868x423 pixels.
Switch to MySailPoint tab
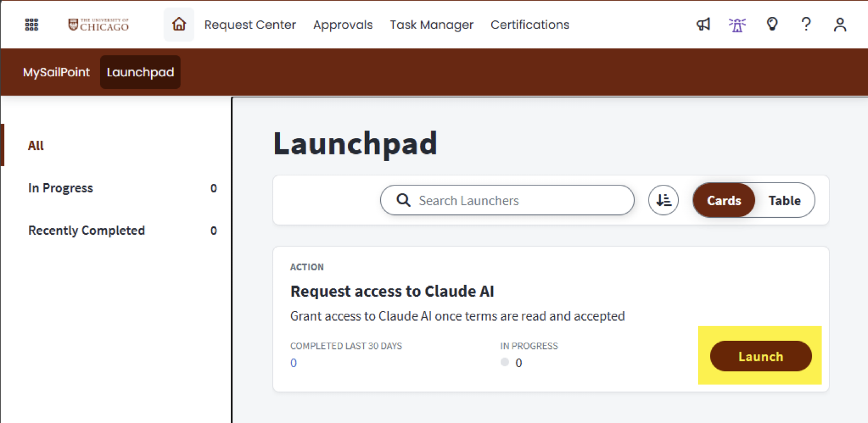tap(57, 72)
